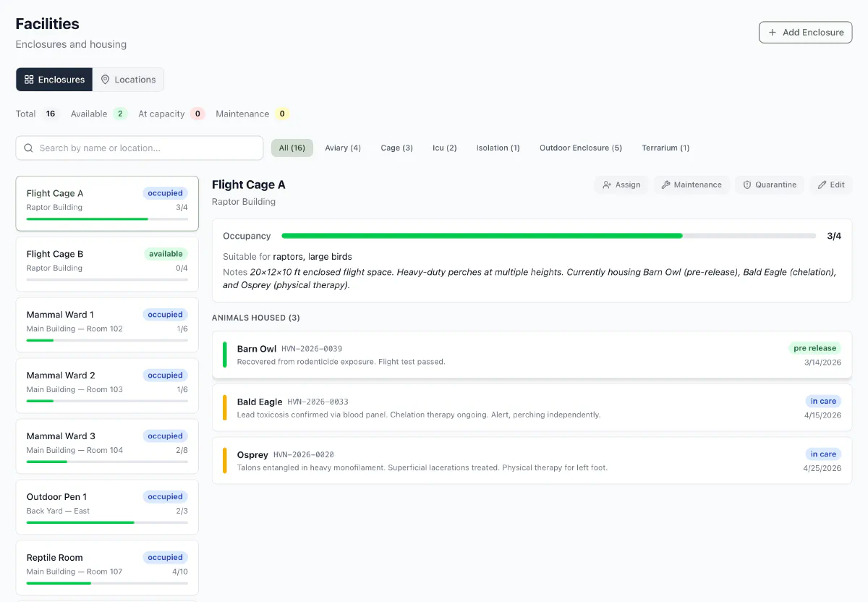Click the magnifier icon in search box
The height and width of the screenshot is (602, 868).
pos(29,148)
